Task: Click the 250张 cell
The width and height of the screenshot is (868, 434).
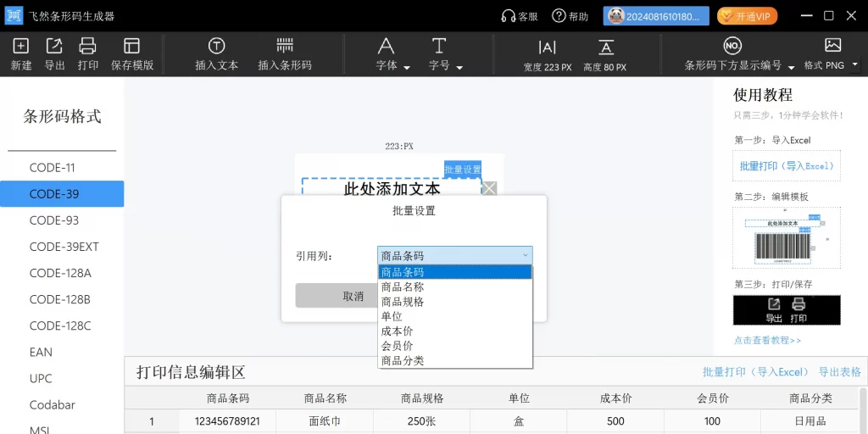Action: tap(422, 421)
